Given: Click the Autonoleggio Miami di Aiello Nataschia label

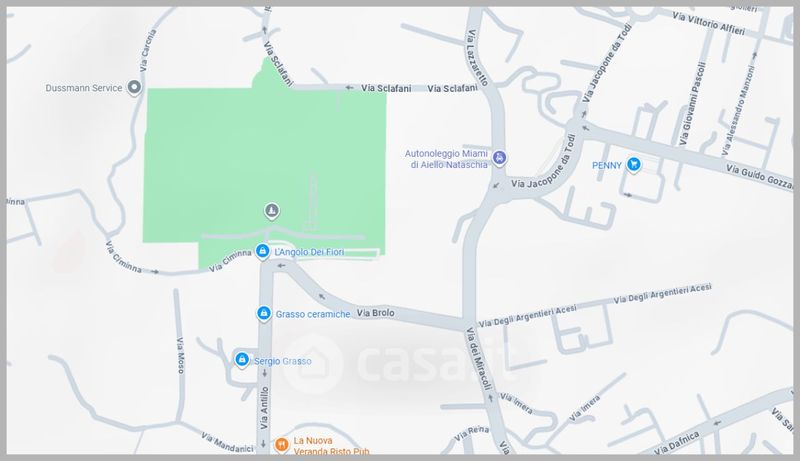Looking at the screenshot, I should point(446,159).
